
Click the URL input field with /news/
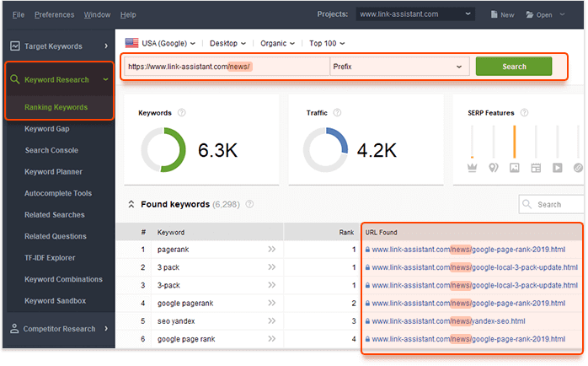click(x=226, y=67)
